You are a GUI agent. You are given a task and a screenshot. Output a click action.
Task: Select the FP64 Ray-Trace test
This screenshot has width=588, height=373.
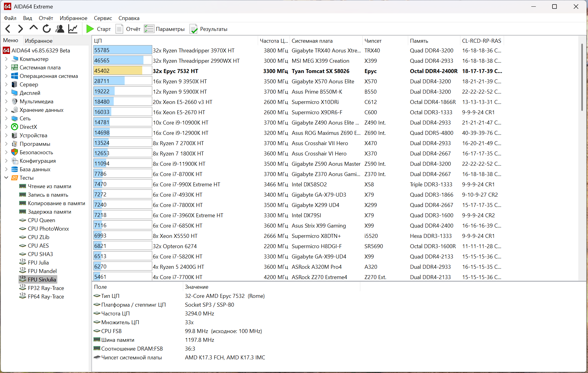(x=46, y=297)
